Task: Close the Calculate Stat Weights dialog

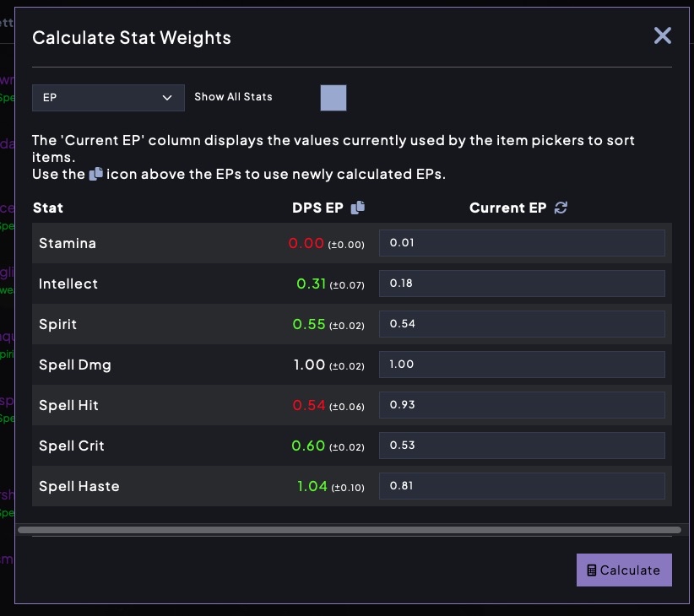Action: (662, 35)
